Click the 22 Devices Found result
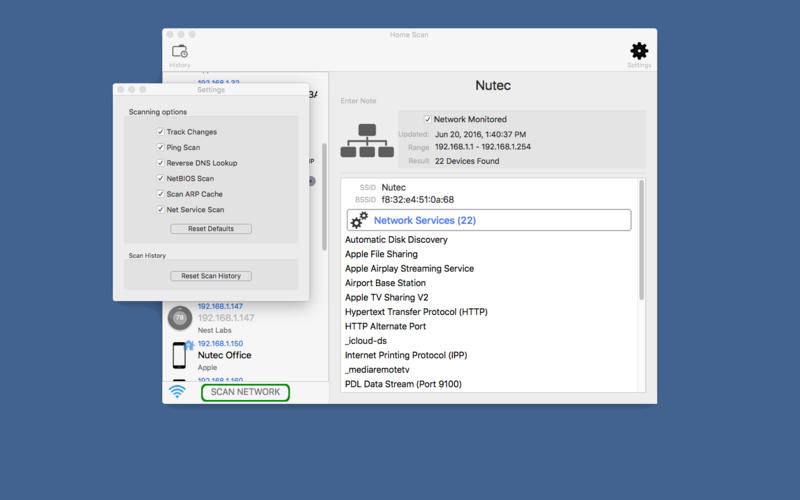Screen dimensions: 800x500 467,161
